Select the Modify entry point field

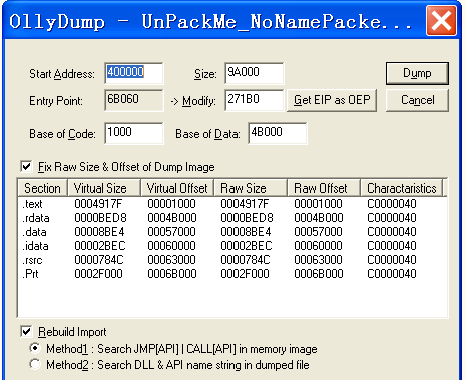pos(254,100)
